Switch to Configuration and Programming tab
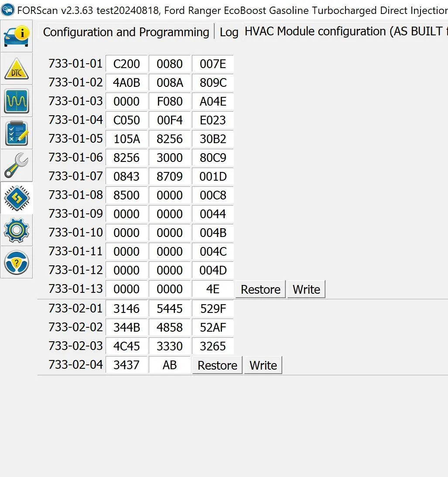The image size is (448, 477). click(126, 32)
